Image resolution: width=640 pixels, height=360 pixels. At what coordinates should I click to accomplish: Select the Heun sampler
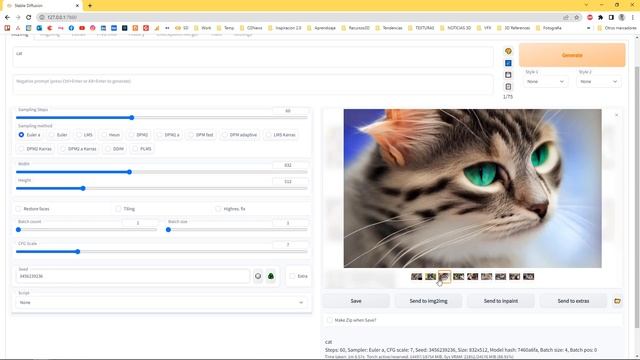111,135
